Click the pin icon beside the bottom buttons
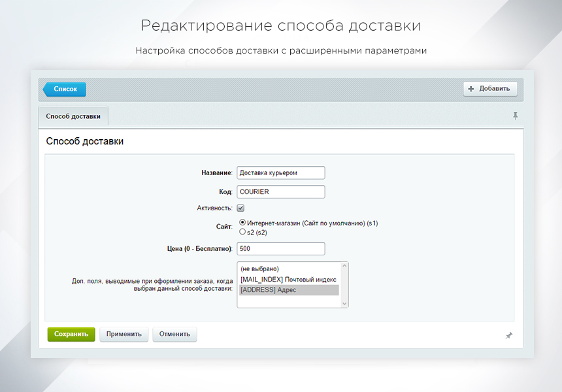Screen dimensions: 562x392 [x=509, y=335]
